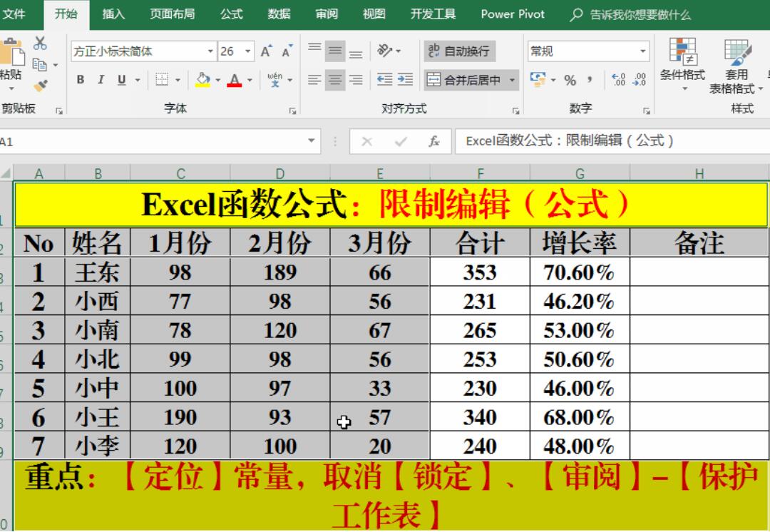Open alignment group dialog launcher
Viewport: 770px width, 532px height.
[x=515, y=111]
